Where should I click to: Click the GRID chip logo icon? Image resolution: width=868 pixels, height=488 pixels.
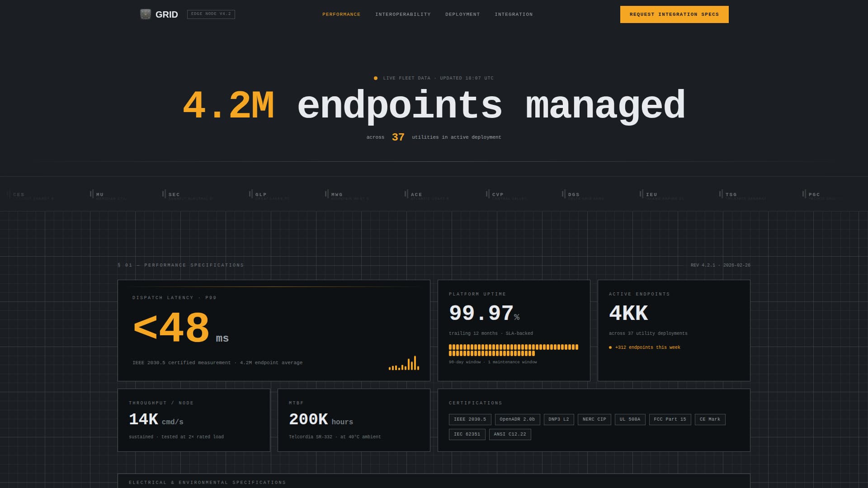[146, 14]
